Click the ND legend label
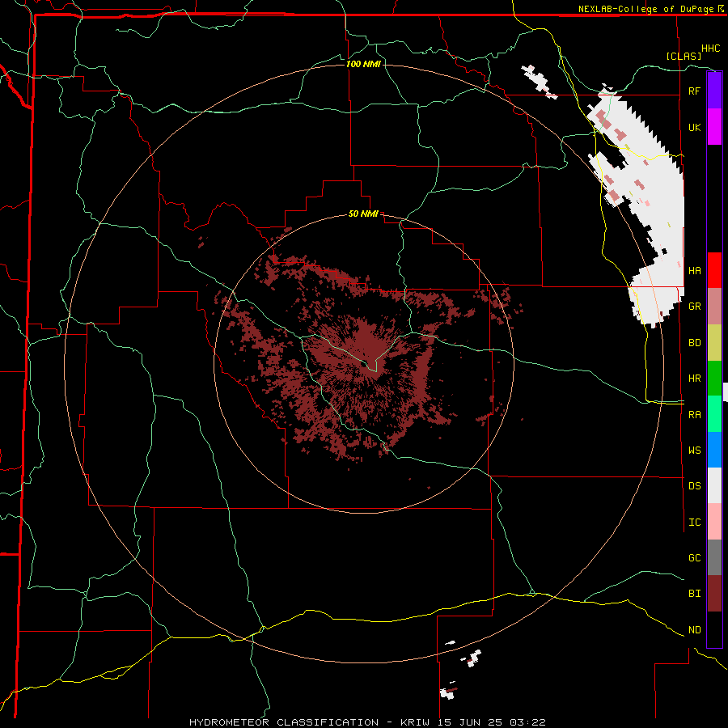 click(x=694, y=630)
